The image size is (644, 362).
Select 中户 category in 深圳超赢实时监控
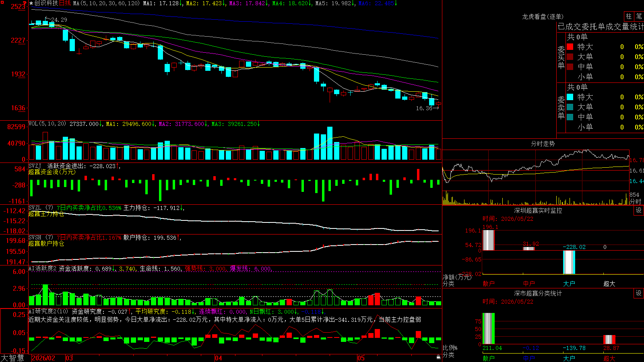pos(529,284)
